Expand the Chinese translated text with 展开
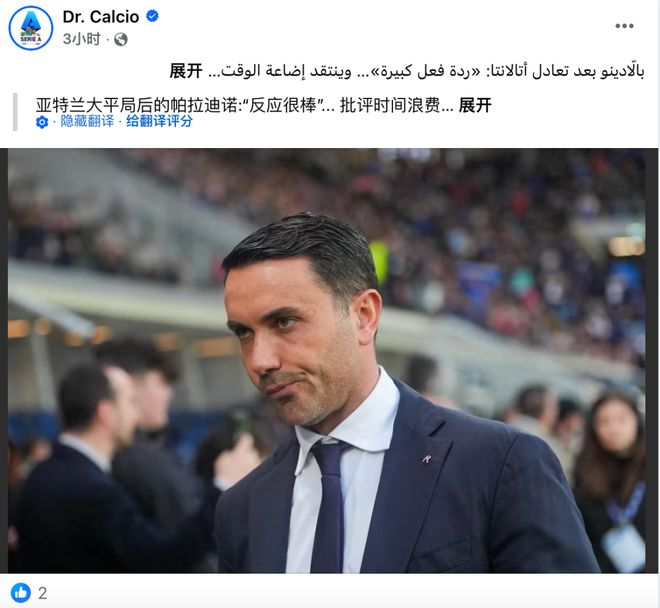The width and height of the screenshot is (660, 608). click(x=475, y=105)
